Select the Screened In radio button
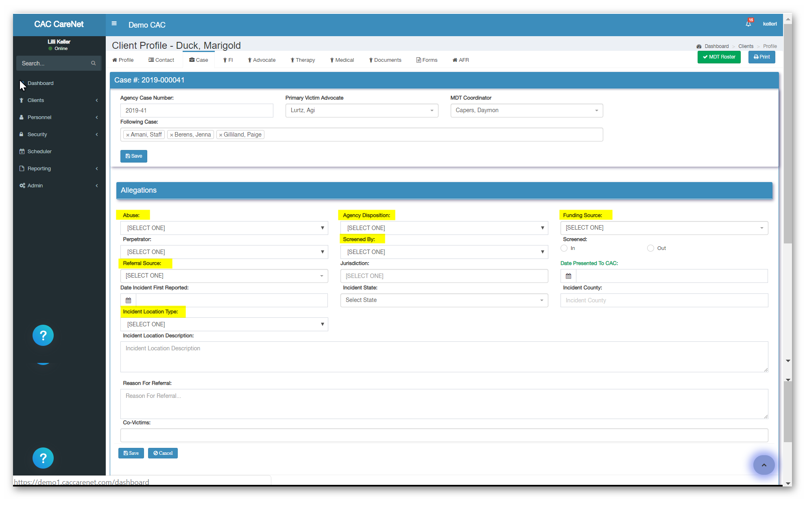Screen dimensions: 805x532 564,248
